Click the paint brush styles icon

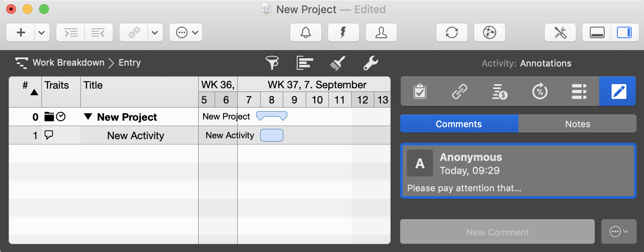click(x=337, y=63)
